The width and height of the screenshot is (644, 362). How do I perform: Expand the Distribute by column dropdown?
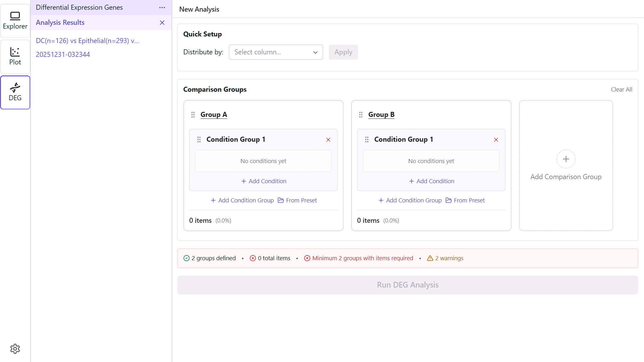[x=276, y=52]
